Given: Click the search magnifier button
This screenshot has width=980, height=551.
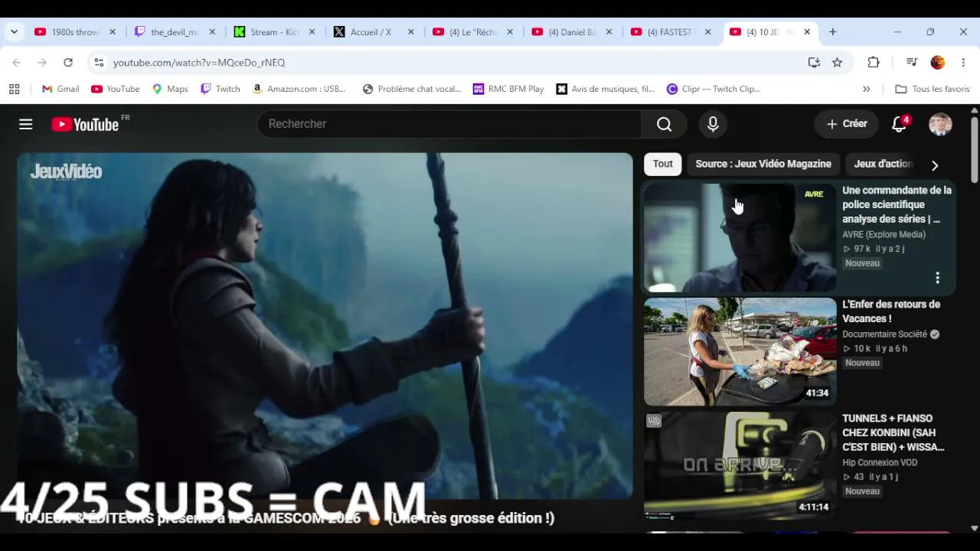Looking at the screenshot, I should [x=664, y=124].
